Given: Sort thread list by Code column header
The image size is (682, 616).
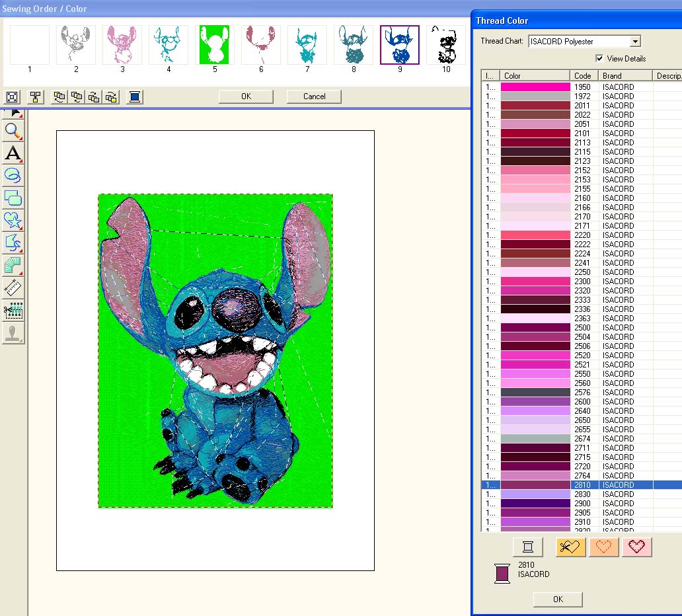Looking at the screenshot, I should coord(584,76).
